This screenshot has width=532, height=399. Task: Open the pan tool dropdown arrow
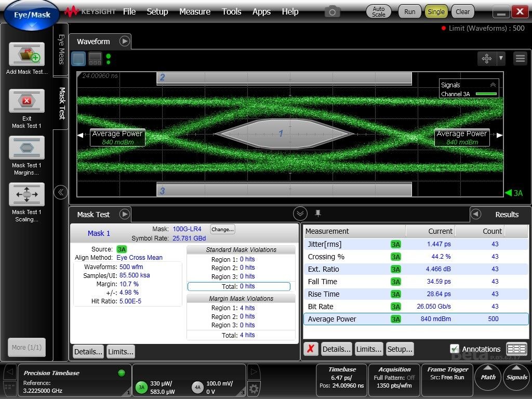point(501,59)
